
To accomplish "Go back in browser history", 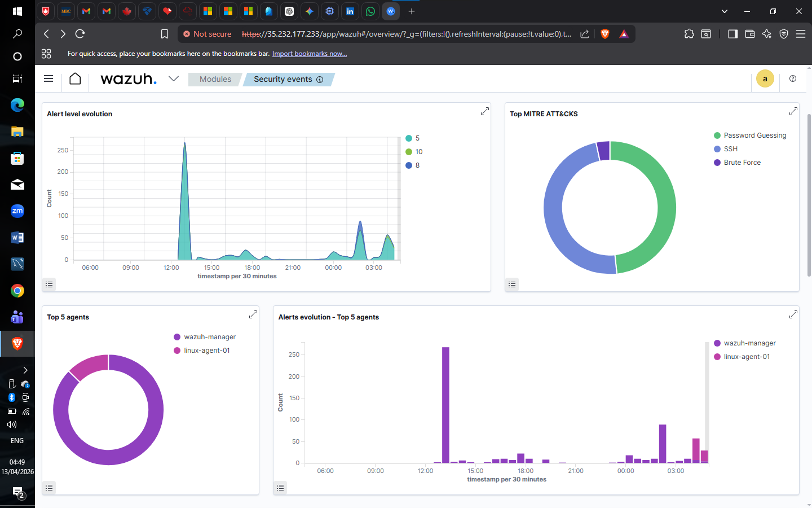I will [46, 34].
